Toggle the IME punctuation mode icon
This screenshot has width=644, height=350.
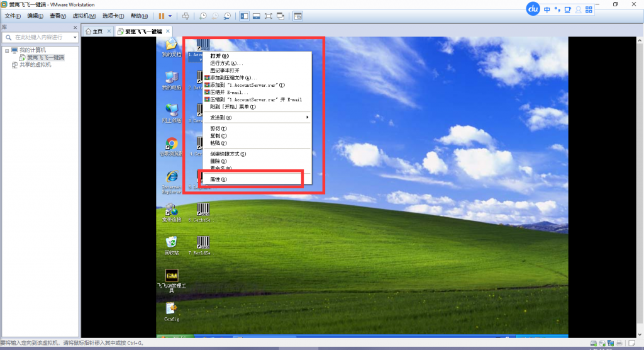(557, 9)
